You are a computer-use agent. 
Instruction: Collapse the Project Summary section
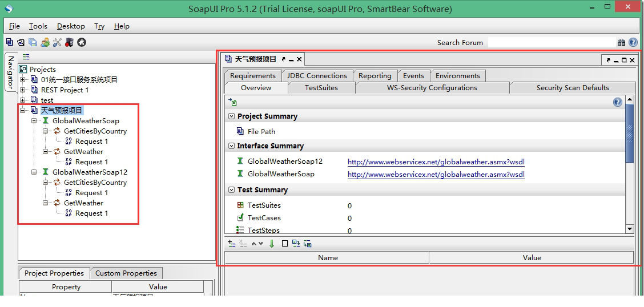pyautogui.click(x=232, y=116)
